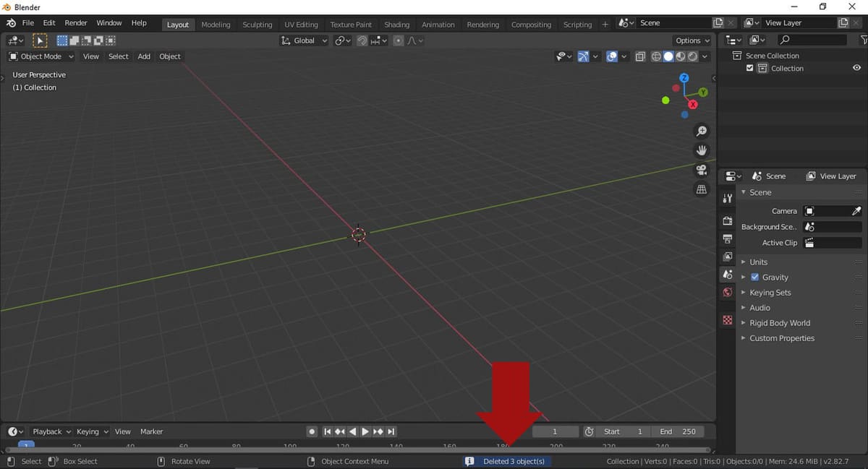Toggle proportional editing button

(398, 40)
